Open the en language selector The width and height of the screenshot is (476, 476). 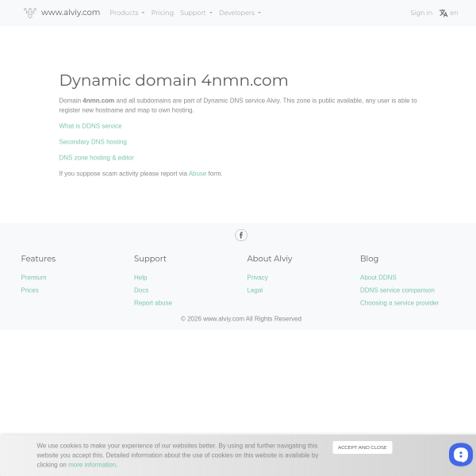(454, 13)
